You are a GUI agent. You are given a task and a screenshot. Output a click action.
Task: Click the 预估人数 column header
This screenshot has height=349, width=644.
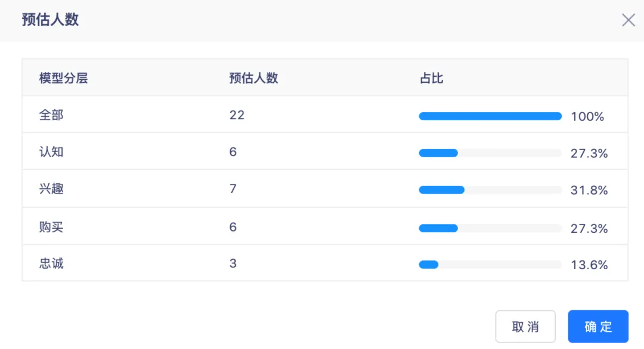tap(253, 78)
